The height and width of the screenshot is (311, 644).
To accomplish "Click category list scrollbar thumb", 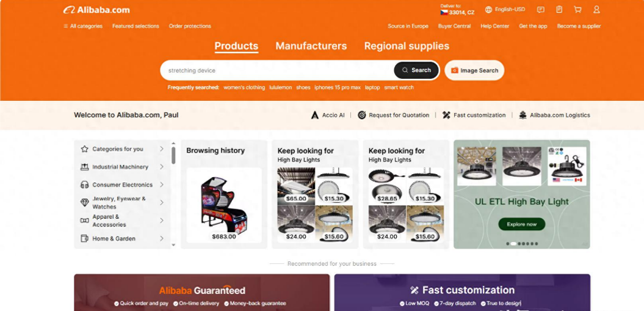I will pyautogui.click(x=173, y=155).
